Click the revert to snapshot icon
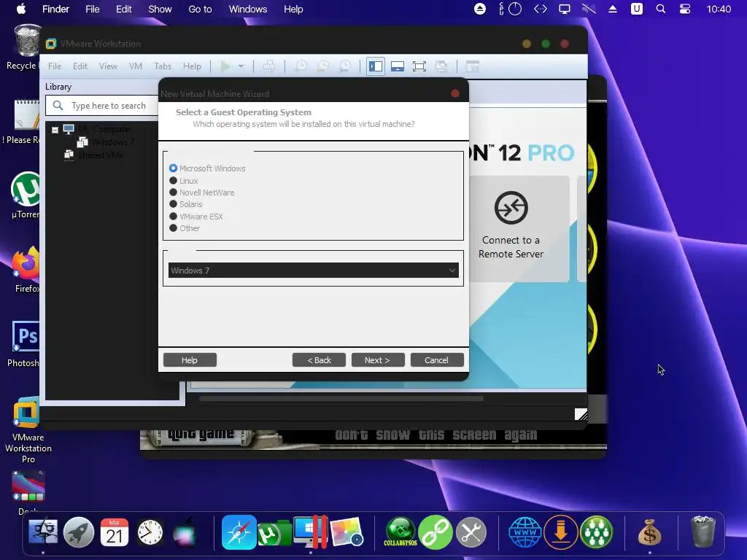The height and width of the screenshot is (560, 747). click(322, 66)
